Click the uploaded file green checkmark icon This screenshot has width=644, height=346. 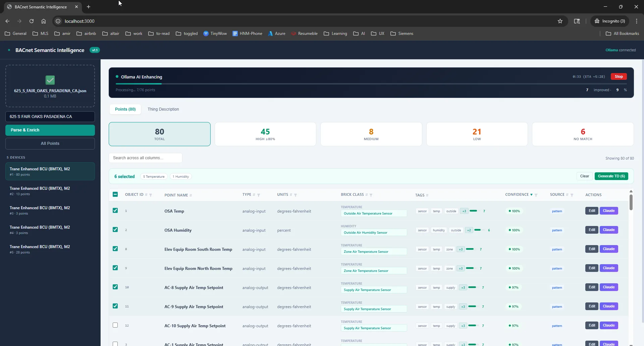[x=50, y=80]
